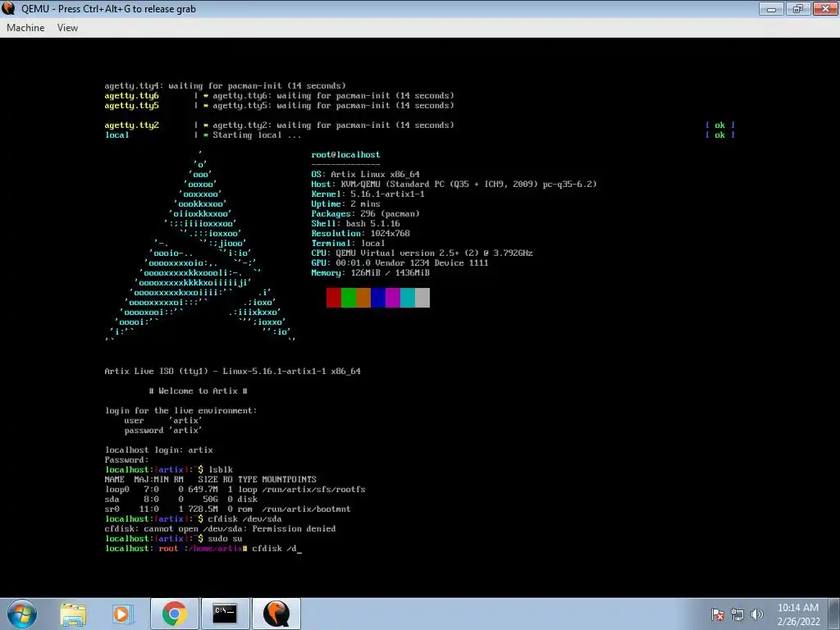Click the CPU QEMU Virtual version line
This screenshot has height=630, width=840.
click(x=422, y=253)
